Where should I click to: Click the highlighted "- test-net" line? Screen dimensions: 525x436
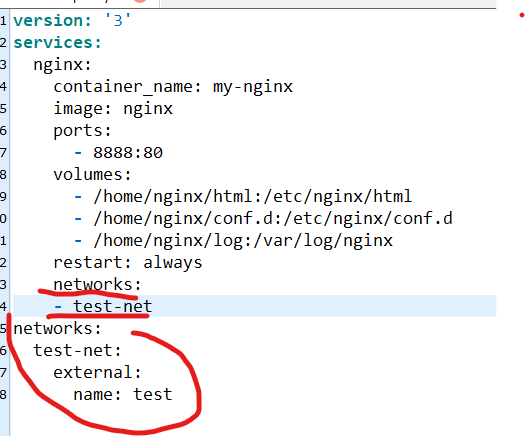pyautogui.click(x=254, y=306)
